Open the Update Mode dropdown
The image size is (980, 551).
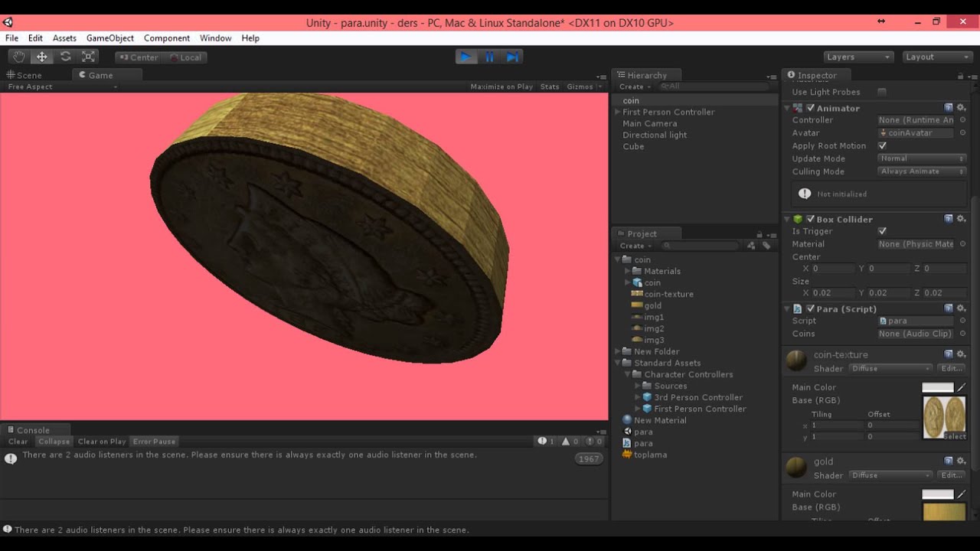922,158
